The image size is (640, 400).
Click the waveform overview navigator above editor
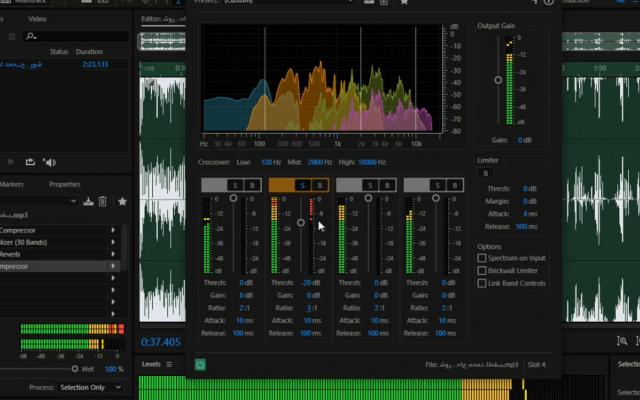click(x=162, y=42)
